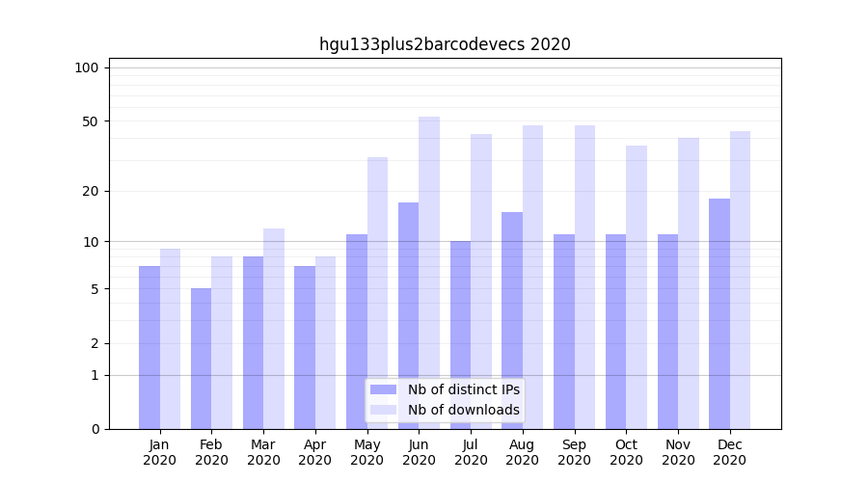Select the Jan 2020 distinct IPs bar

coord(149,347)
